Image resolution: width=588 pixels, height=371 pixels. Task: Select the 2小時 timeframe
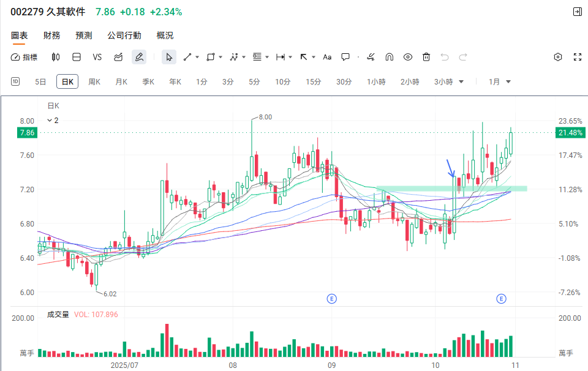click(x=410, y=81)
